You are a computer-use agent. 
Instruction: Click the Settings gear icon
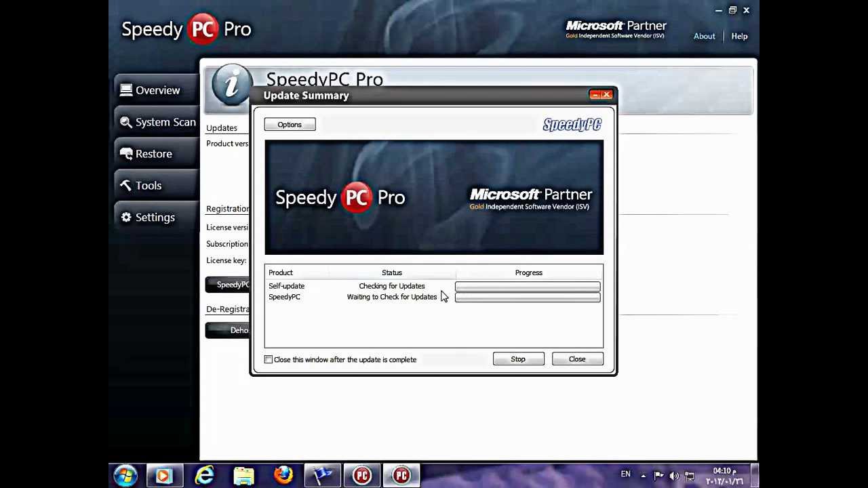click(126, 217)
